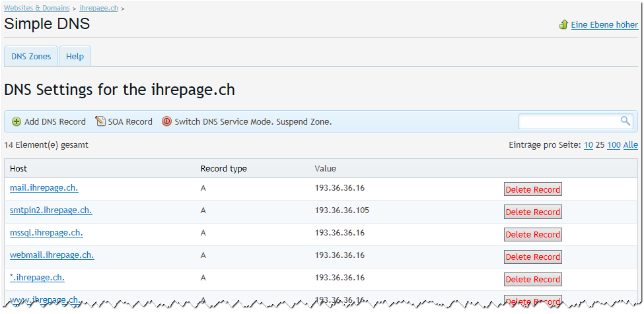Open the *.ihrepage.ch. wildcard host record
644x314 pixels.
point(37,278)
